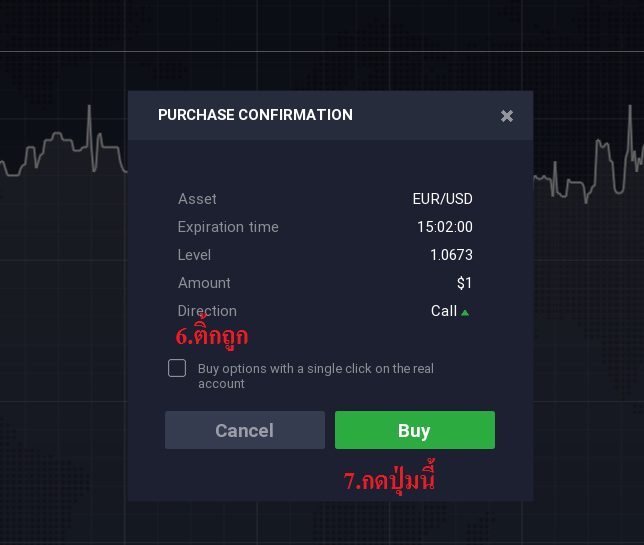Click the Asset row label
This screenshot has height=545, width=644.
point(197,199)
